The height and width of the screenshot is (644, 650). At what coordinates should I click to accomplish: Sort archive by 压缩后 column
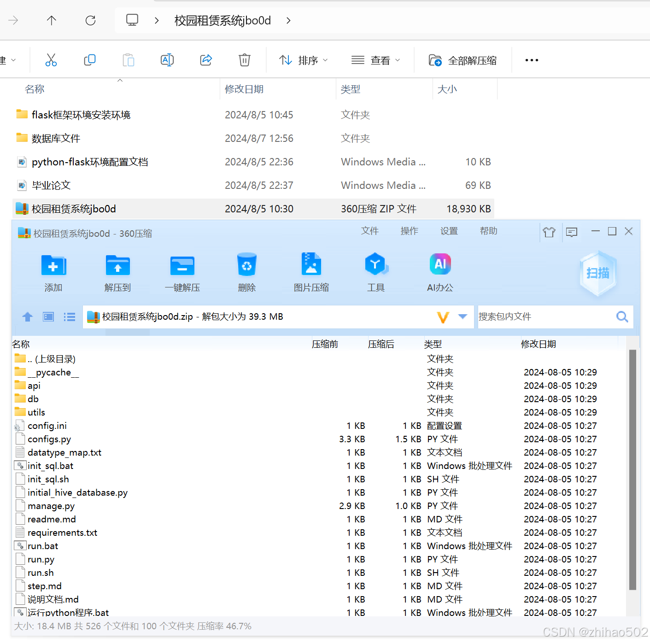tap(381, 344)
